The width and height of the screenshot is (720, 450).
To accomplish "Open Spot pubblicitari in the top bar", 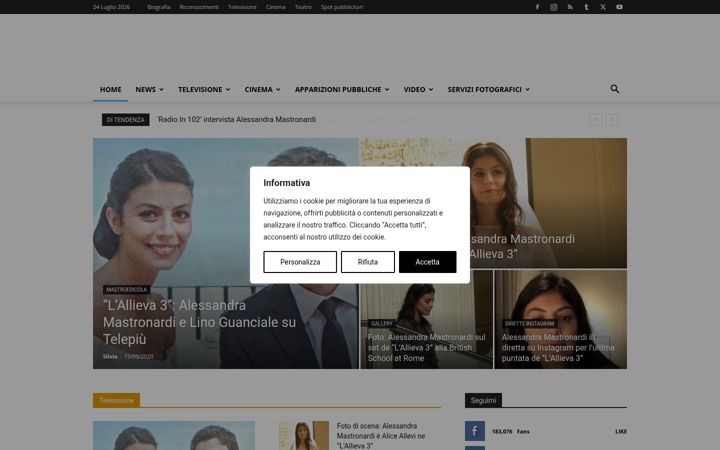I will [342, 7].
